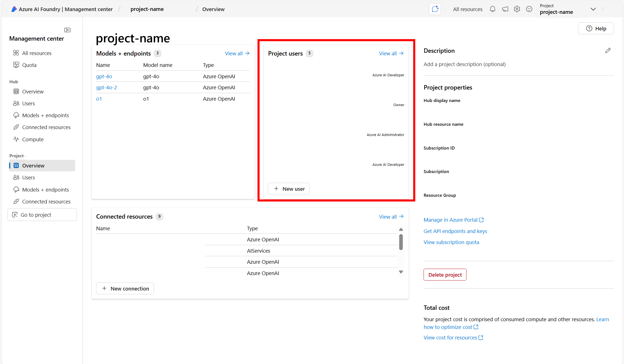Open Models + endpoints under Project
This screenshot has width=624, height=364.
(x=46, y=189)
